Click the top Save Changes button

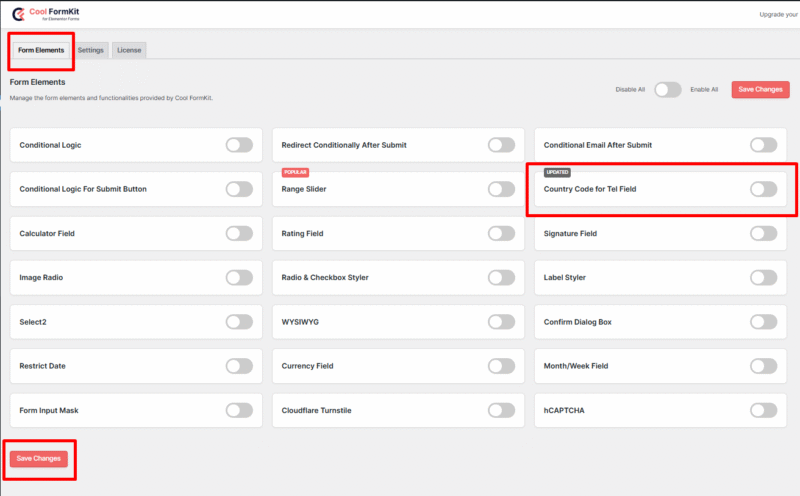click(760, 89)
